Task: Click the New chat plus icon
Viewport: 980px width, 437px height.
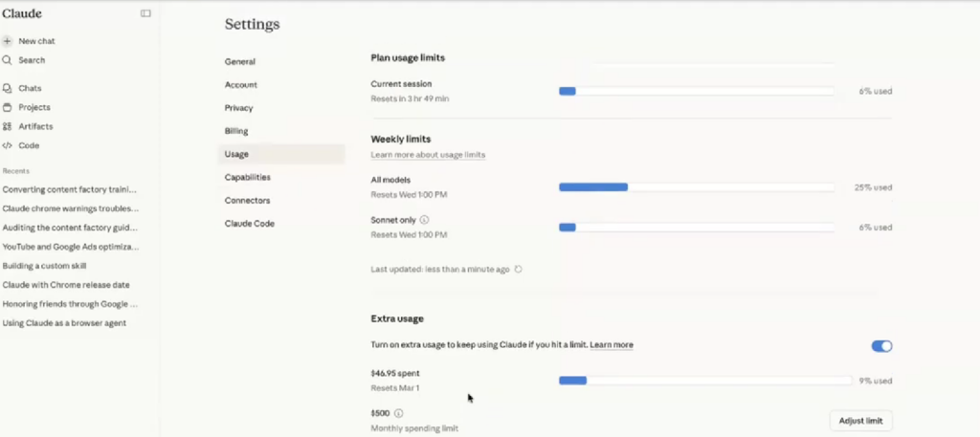Action: tap(8, 41)
